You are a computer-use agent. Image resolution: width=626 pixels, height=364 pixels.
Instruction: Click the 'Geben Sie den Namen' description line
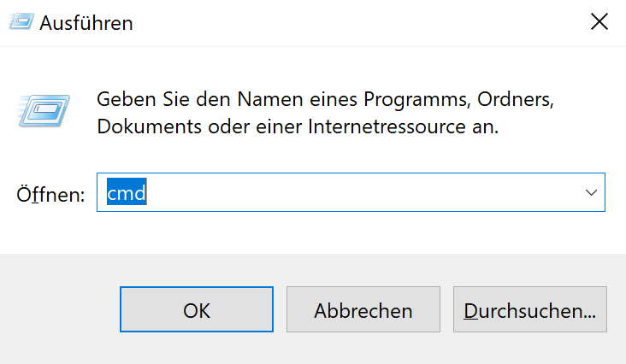click(x=325, y=99)
